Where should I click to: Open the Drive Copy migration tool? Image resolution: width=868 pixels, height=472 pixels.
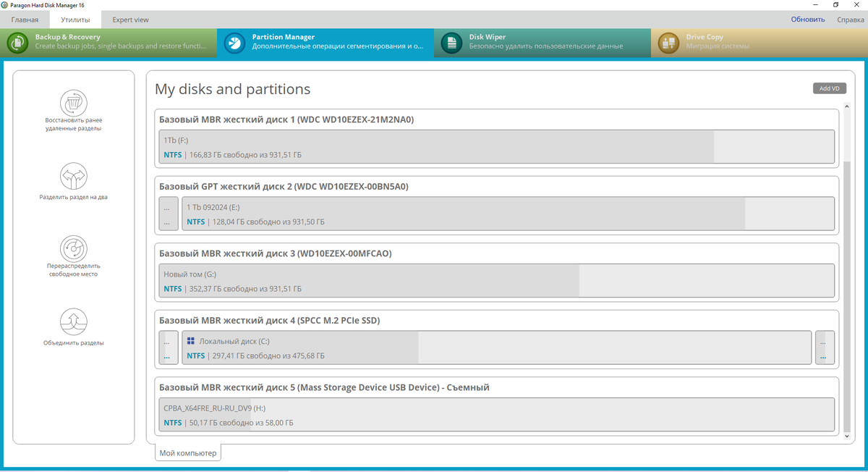pyautogui.click(x=716, y=43)
